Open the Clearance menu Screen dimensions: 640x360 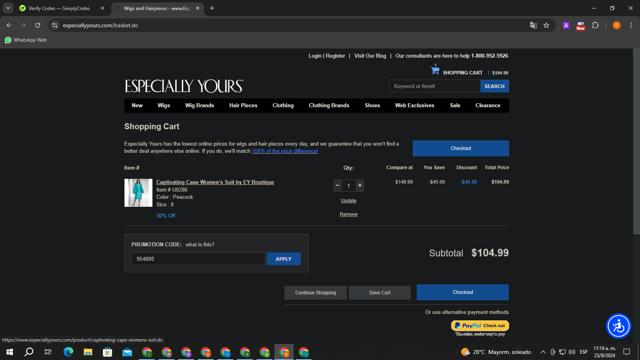[487, 105]
